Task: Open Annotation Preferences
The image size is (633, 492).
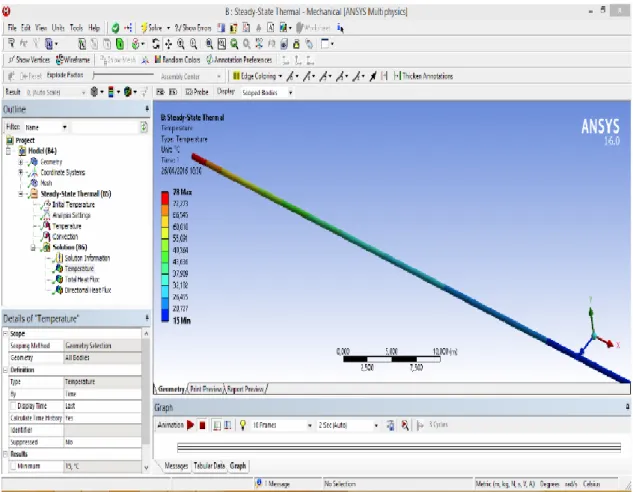Action: 239,60
